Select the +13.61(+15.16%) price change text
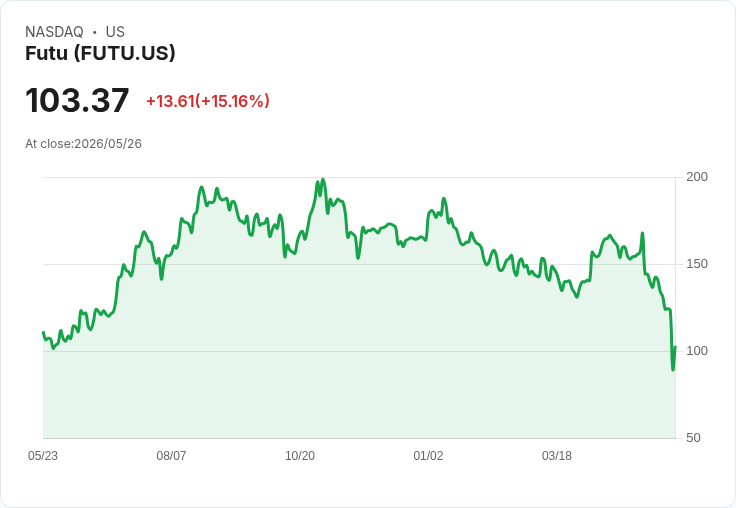 pyautogui.click(x=208, y=101)
